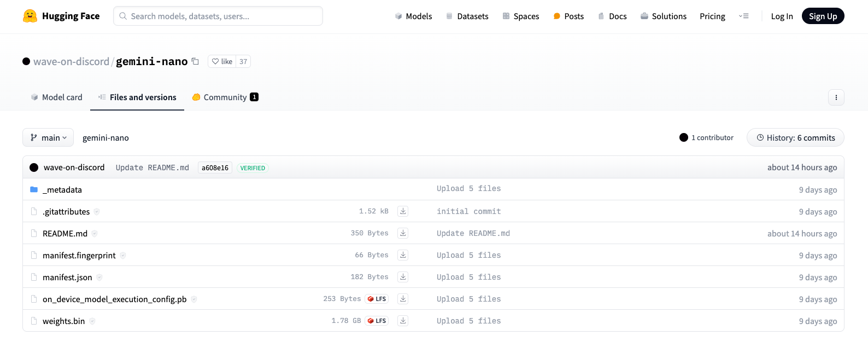The image size is (868, 341).
Task: Copy the model name gemini-nano
Action: coord(195,61)
